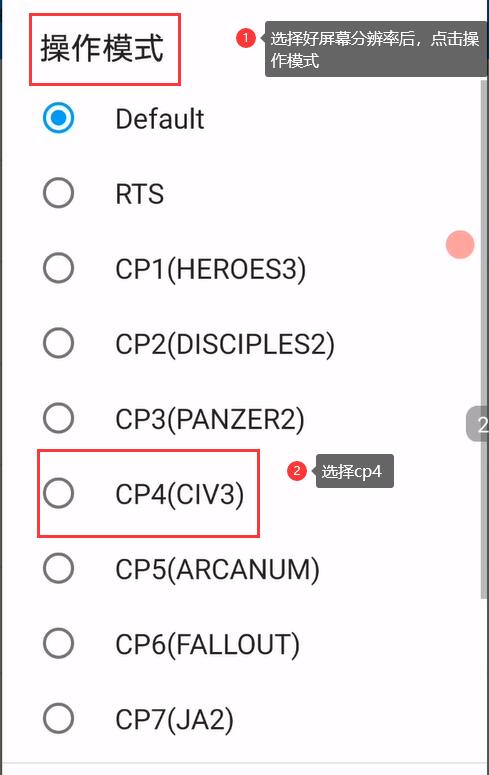Click the CP7(JA2) text label
489x775 pixels.
pyautogui.click(x=175, y=720)
